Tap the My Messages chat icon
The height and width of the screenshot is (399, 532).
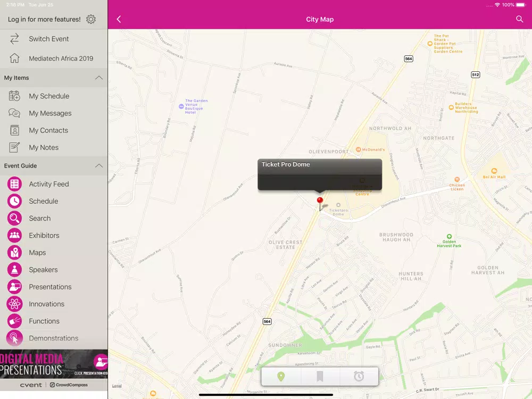[14, 113]
